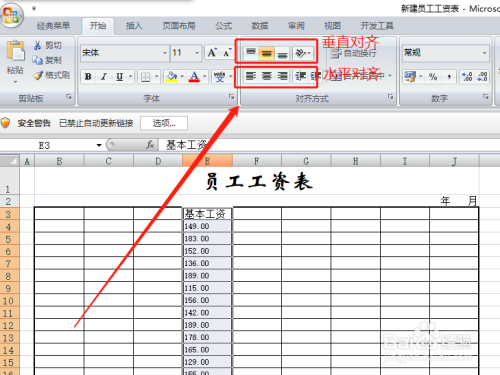The image size is (500, 375).
Task: Increase font size with large A icon
Action: pos(212,53)
